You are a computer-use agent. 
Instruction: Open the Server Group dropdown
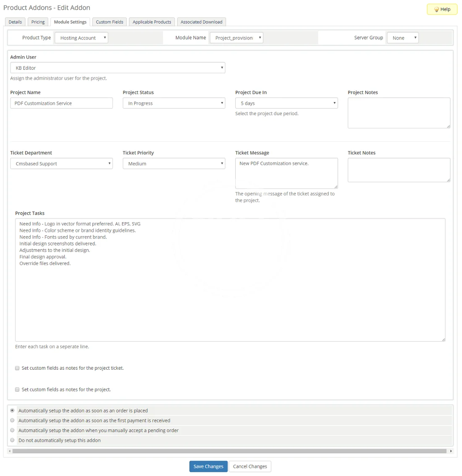pyautogui.click(x=402, y=38)
